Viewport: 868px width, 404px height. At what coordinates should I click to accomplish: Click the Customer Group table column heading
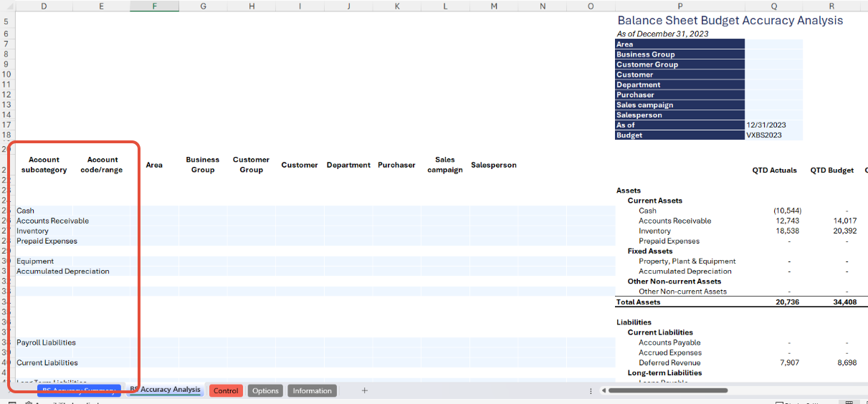click(252, 165)
